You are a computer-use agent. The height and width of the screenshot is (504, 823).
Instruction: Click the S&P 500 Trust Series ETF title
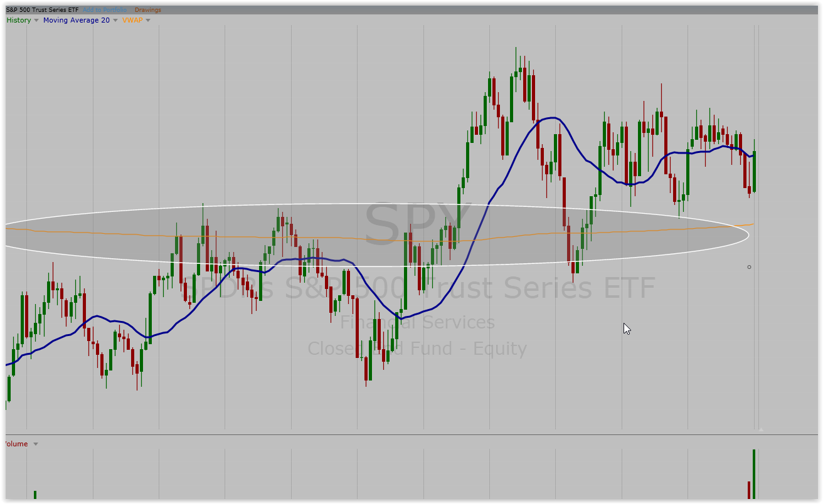point(43,10)
